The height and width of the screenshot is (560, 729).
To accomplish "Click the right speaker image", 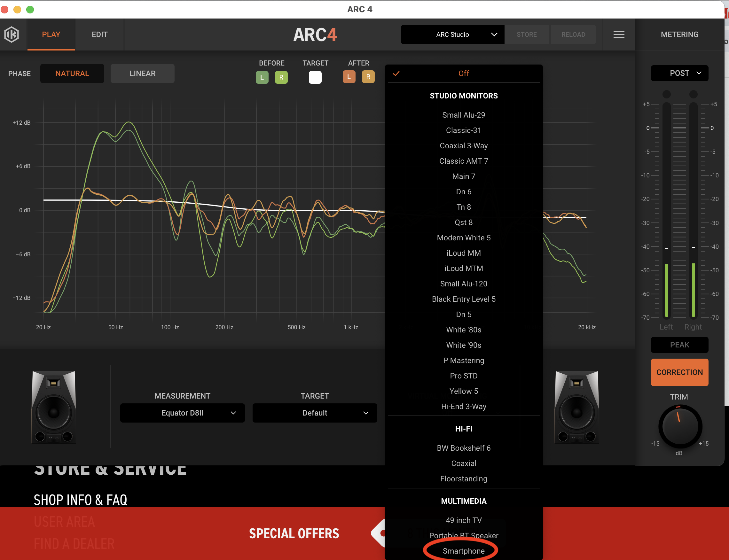I will [x=576, y=407].
